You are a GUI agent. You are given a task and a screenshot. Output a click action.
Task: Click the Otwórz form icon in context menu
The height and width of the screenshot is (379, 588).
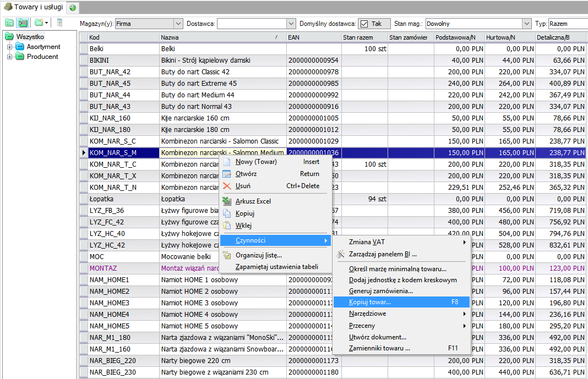(227, 174)
